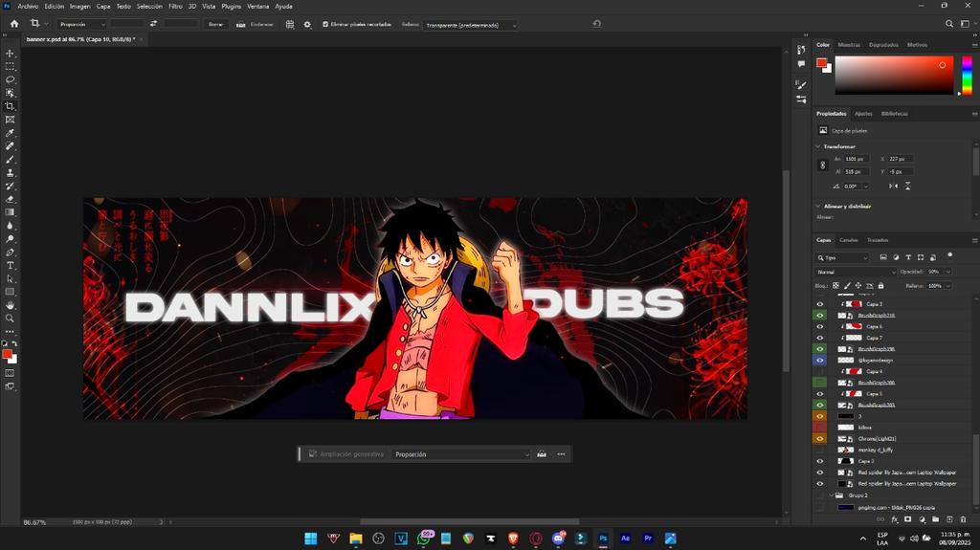This screenshot has height=550, width=980.
Task: Open more options in contextual task bar
Action: 561,454
